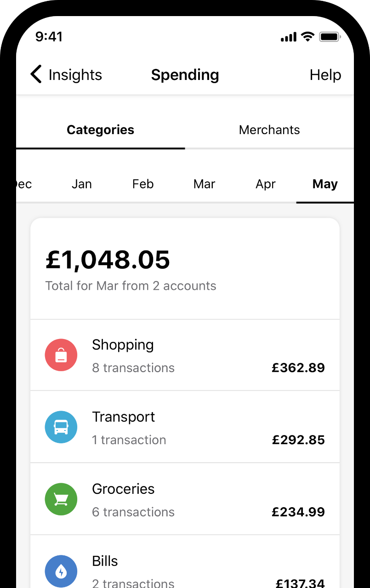370x588 pixels.
Task: Tap the battery status icon
Action: coord(329,37)
